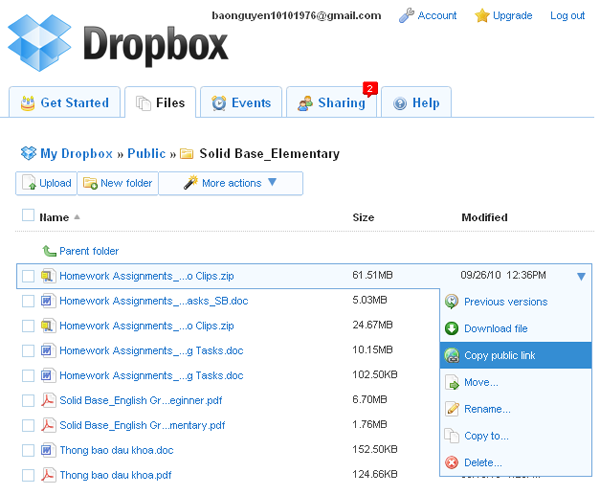Click the Move arrow page icon
Screen dimensions: 600x495
click(452, 382)
